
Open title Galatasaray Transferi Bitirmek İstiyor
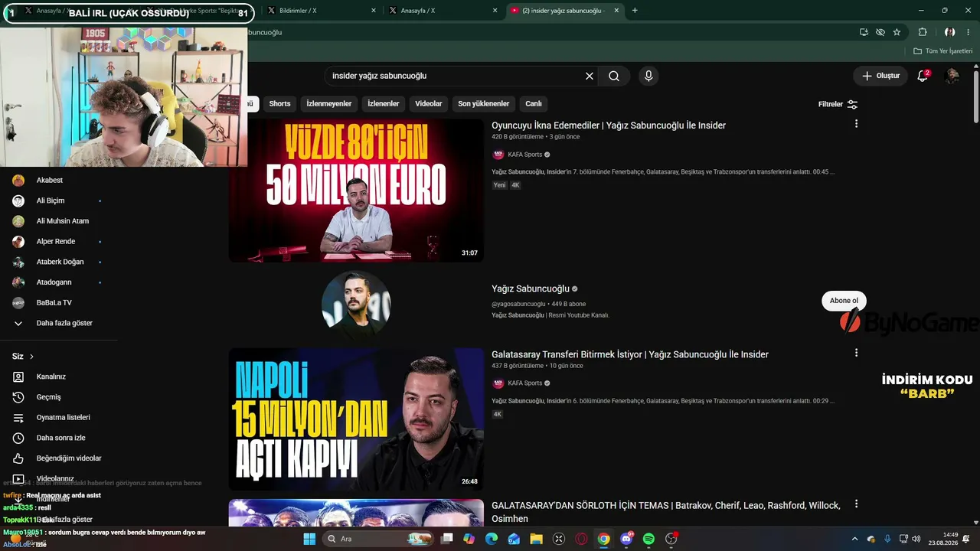630,354
